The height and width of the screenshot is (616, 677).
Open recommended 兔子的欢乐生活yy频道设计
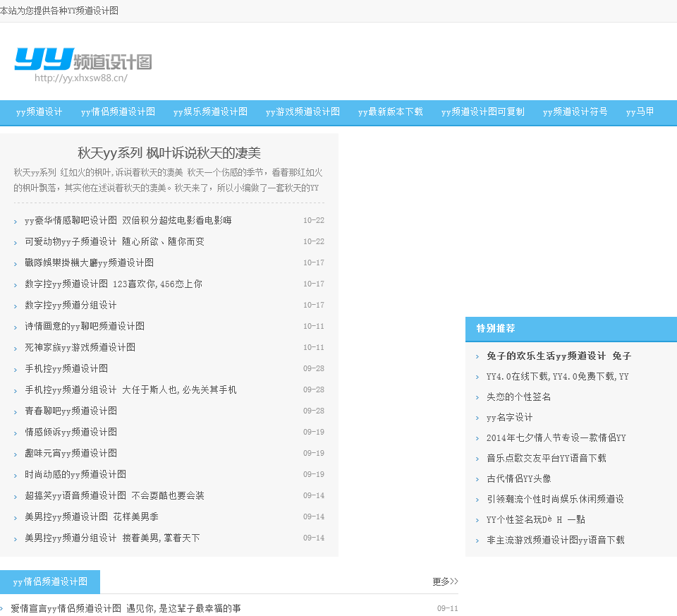[559, 356]
